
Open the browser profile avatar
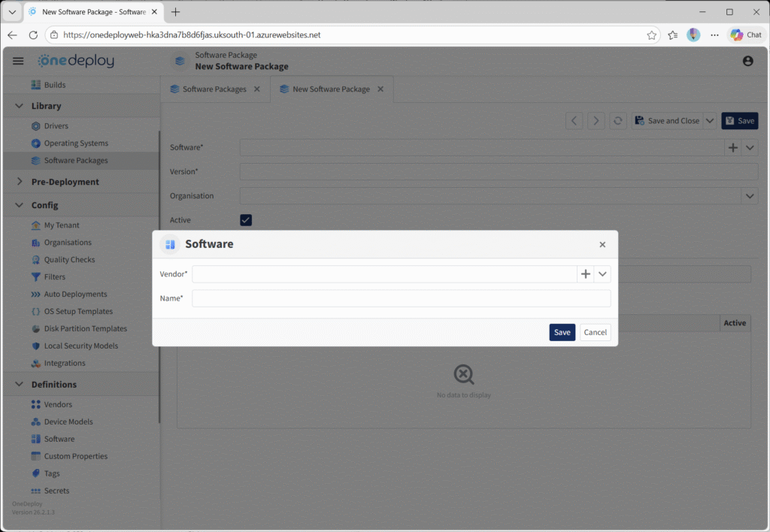coord(693,35)
